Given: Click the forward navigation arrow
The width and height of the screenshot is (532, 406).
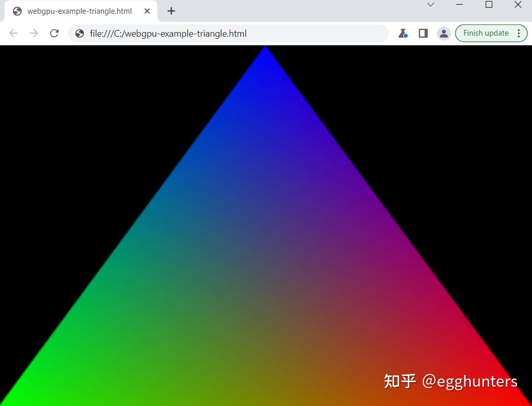Looking at the screenshot, I should (x=34, y=33).
